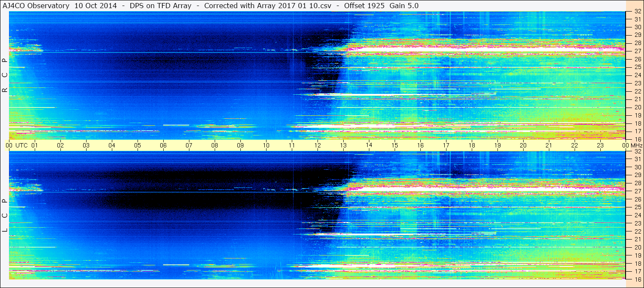Screen dimensions: 644x288
Task: Click the LCP panel label
Action: coord(5,216)
